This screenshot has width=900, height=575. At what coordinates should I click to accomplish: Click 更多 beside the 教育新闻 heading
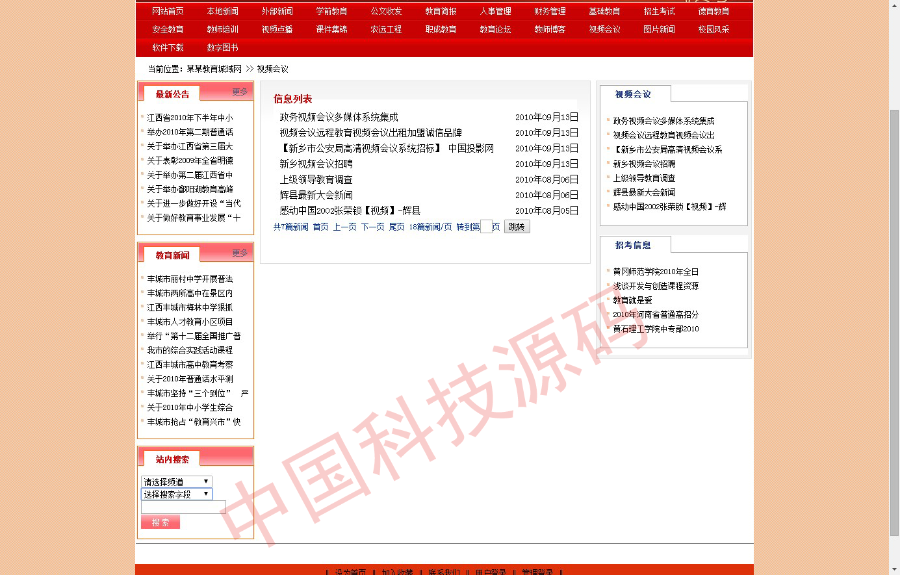pyautogui.click(x=240, y=253)
